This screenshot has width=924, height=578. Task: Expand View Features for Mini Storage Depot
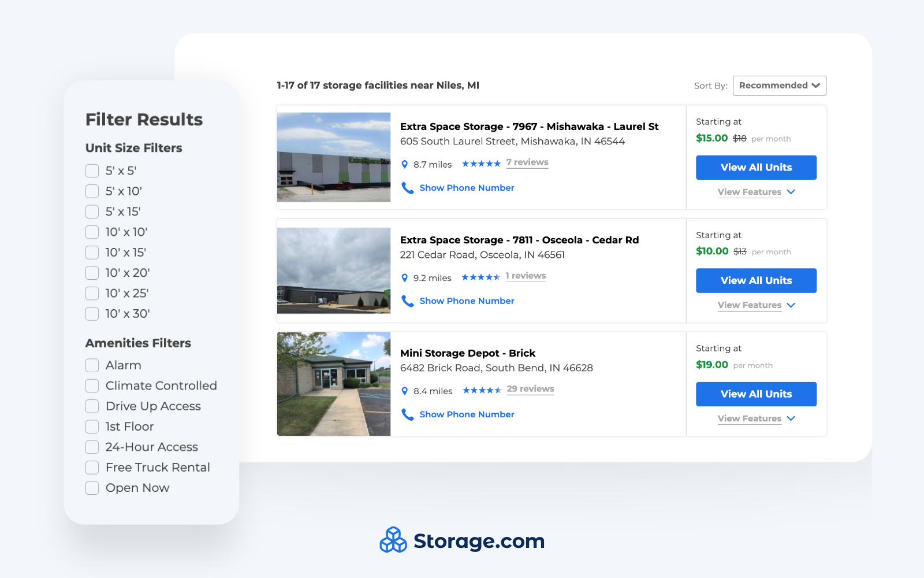pyautogui.click(x=749, y=418)
